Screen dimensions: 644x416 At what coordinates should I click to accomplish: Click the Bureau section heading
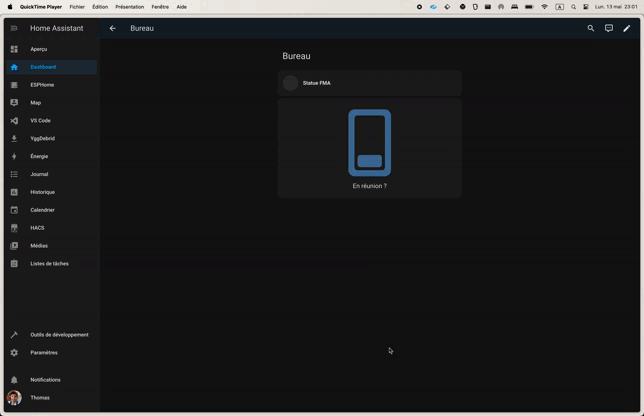(296, 56)
